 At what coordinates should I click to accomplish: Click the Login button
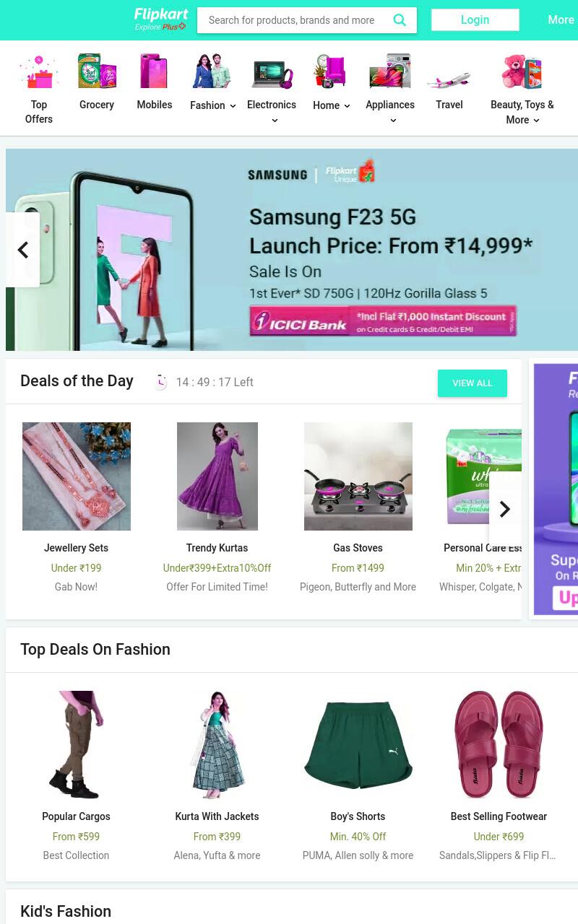[475, 20]
